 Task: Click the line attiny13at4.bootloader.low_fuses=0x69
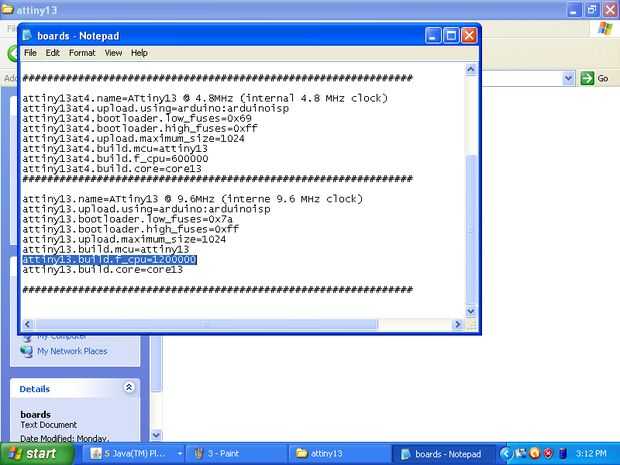[137, 118]
